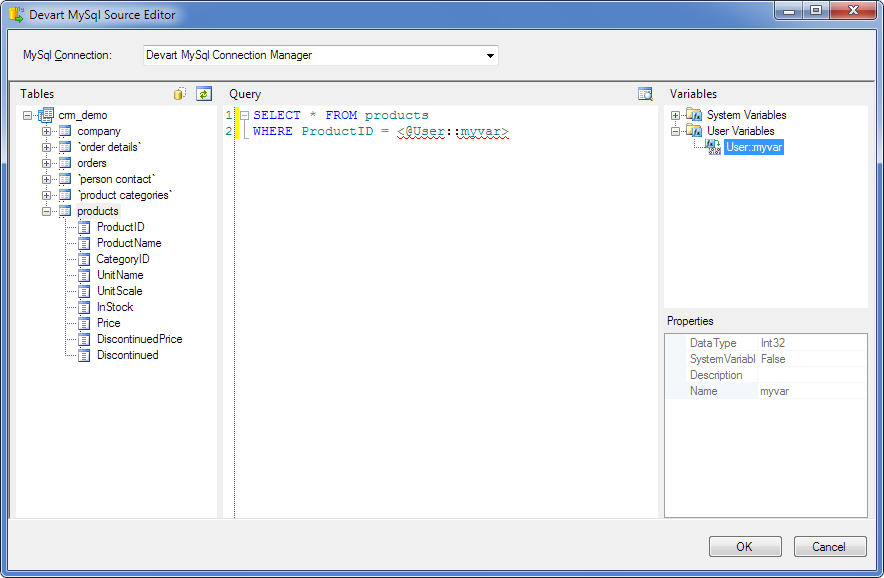Click the InStock column icon
The height and width of the screenshot is (578, 884).
coord(84,307)
